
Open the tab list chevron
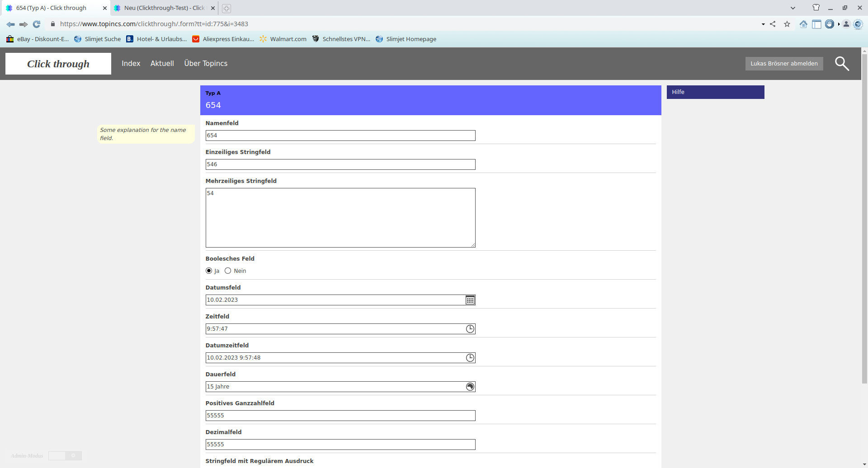tap(793, 8)
